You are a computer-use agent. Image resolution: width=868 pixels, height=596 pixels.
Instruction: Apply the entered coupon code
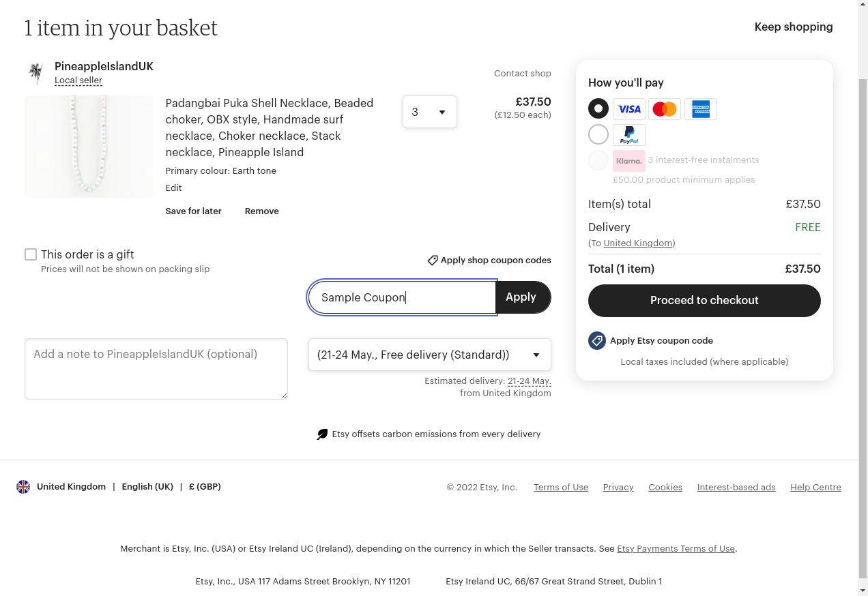[x=523, y=297]
